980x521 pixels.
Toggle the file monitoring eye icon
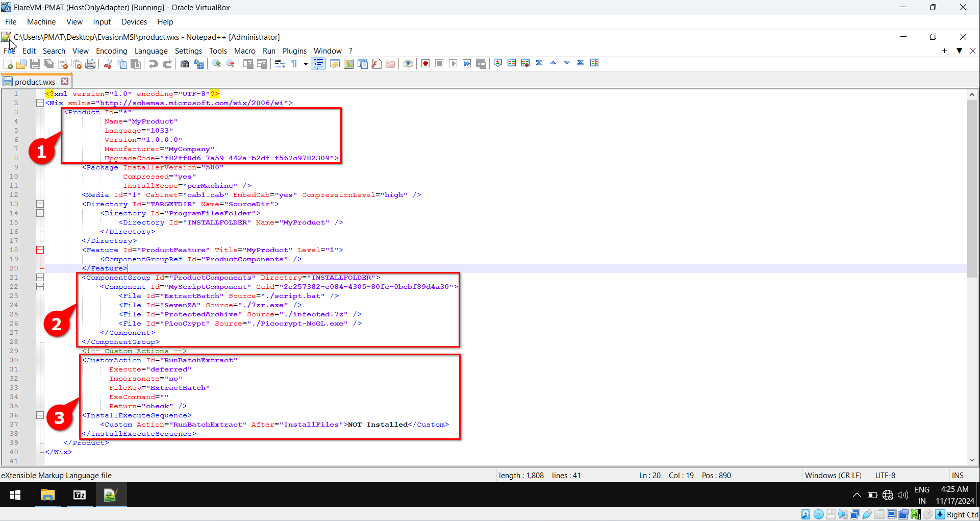pyautogui.click(x=408, y=64)
